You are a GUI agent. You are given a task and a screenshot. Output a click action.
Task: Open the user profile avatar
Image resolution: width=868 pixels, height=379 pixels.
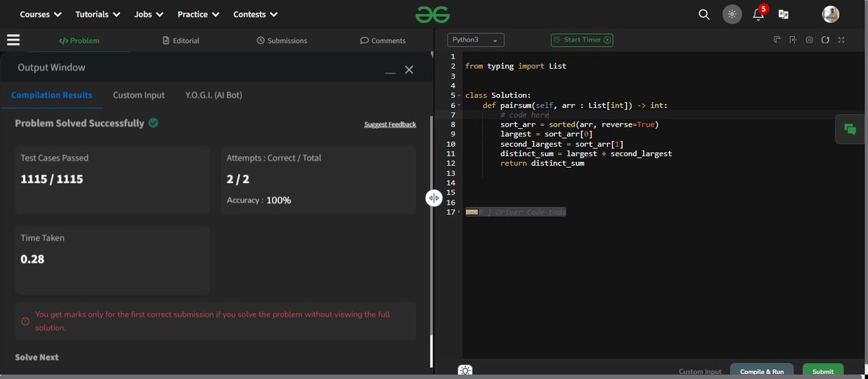(x=831, y=14)
